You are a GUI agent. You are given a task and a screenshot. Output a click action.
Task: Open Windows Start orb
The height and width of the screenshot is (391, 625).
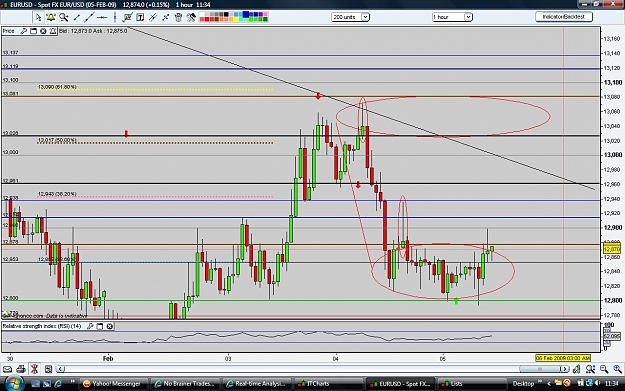click(x=14, y=383)
